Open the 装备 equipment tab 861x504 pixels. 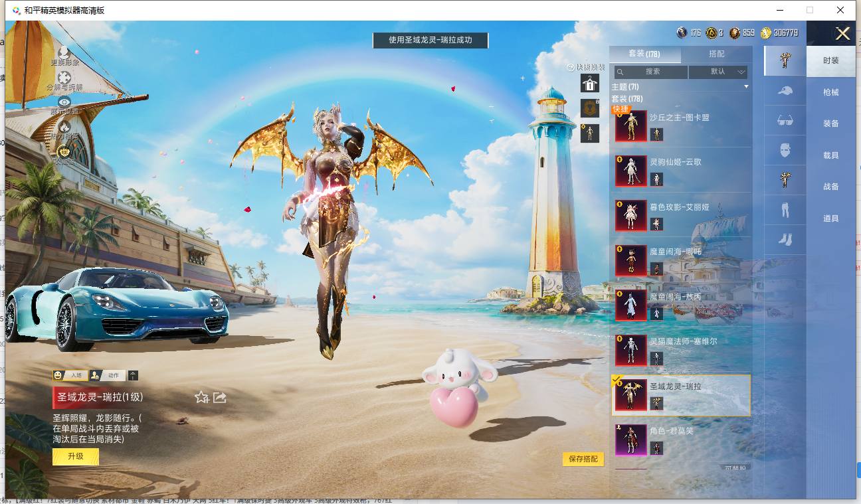[x=831, y=124]
